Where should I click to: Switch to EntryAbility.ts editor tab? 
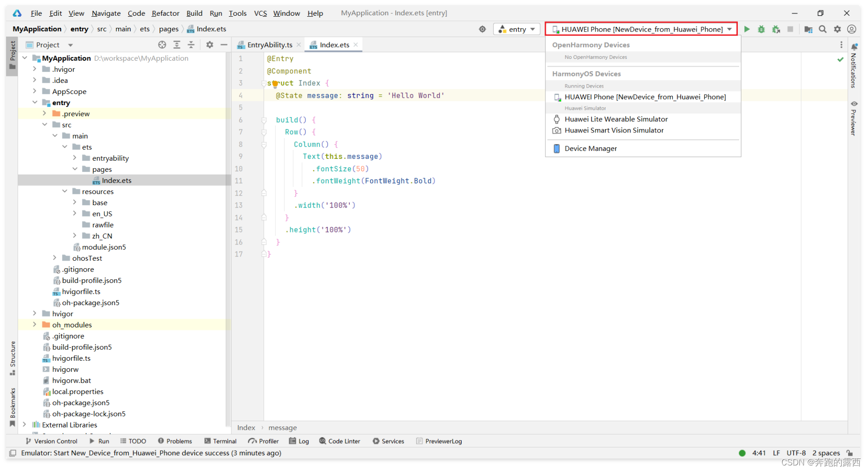pyautogui.click(x=269, y=45)
